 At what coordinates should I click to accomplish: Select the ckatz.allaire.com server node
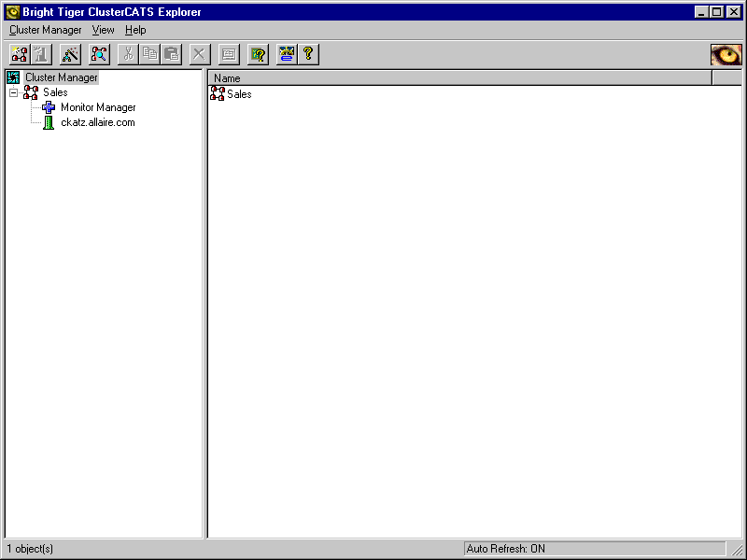pos(97,122)
